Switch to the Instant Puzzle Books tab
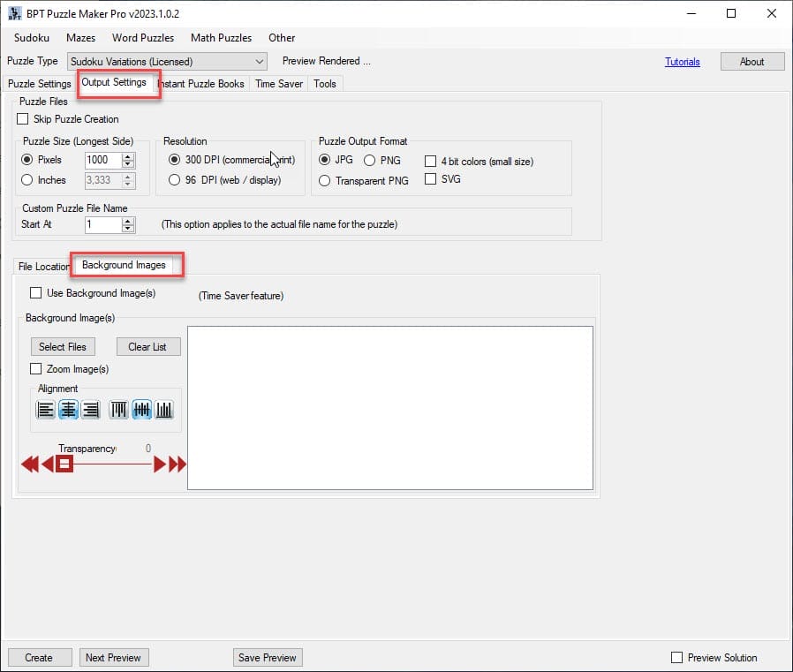Screen dimensions: 793x672 (202, 84)
